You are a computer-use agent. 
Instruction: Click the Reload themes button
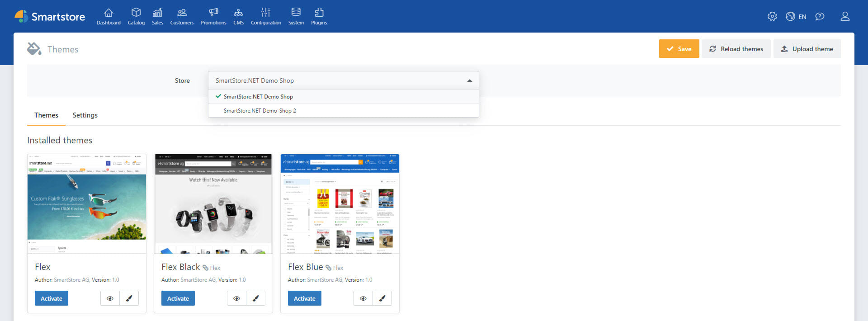click(736, 49)
